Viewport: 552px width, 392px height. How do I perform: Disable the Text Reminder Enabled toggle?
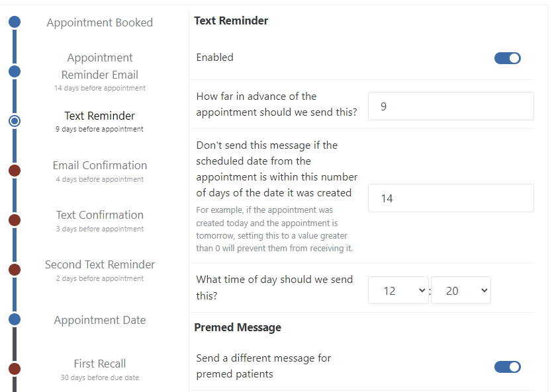[508, 58]
